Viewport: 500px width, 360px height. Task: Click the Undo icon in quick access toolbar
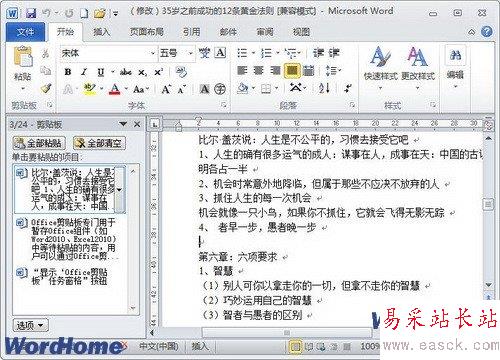(x=46, y=13)
